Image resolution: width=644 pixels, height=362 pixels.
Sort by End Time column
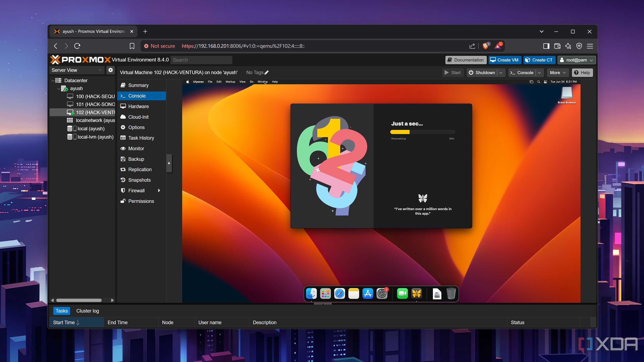pos(131,322)
